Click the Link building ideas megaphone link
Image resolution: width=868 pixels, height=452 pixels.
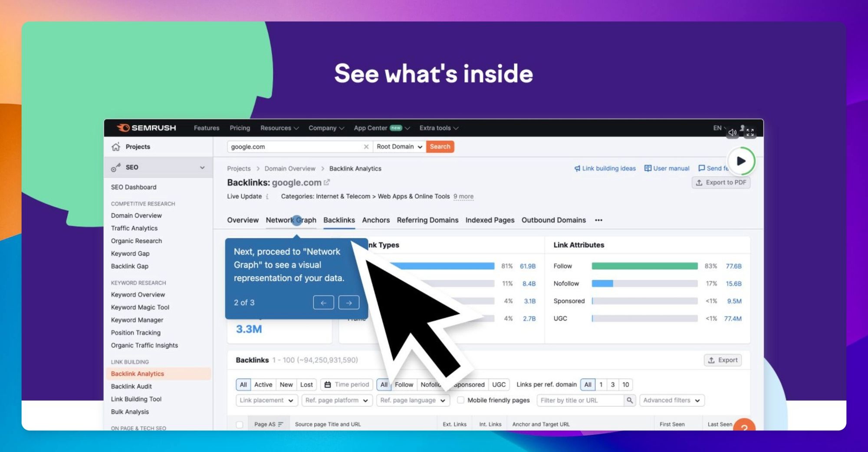click(605, 168)
